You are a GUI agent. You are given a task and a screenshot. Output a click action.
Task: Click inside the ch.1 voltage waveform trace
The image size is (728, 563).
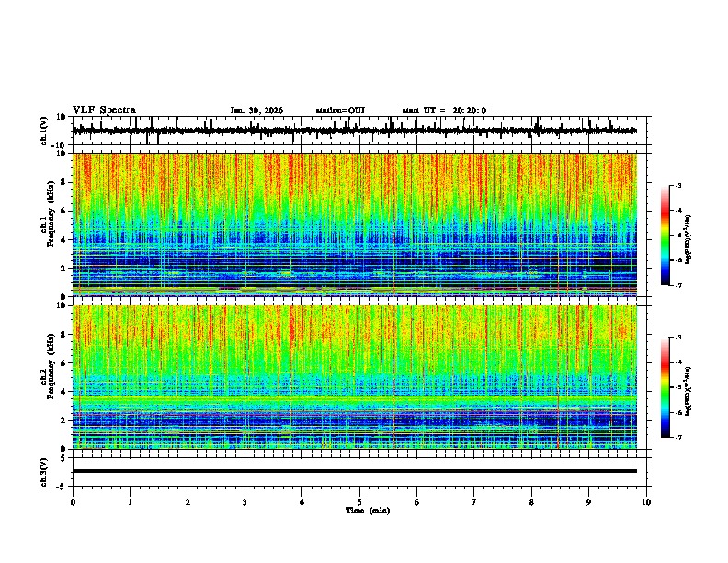click(x=355, y=131)
